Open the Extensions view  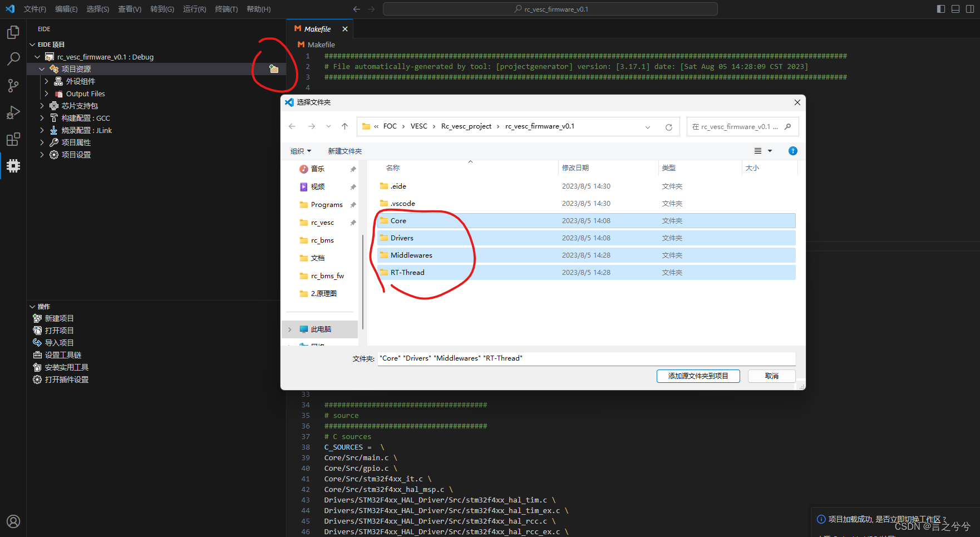click(13, 139)
